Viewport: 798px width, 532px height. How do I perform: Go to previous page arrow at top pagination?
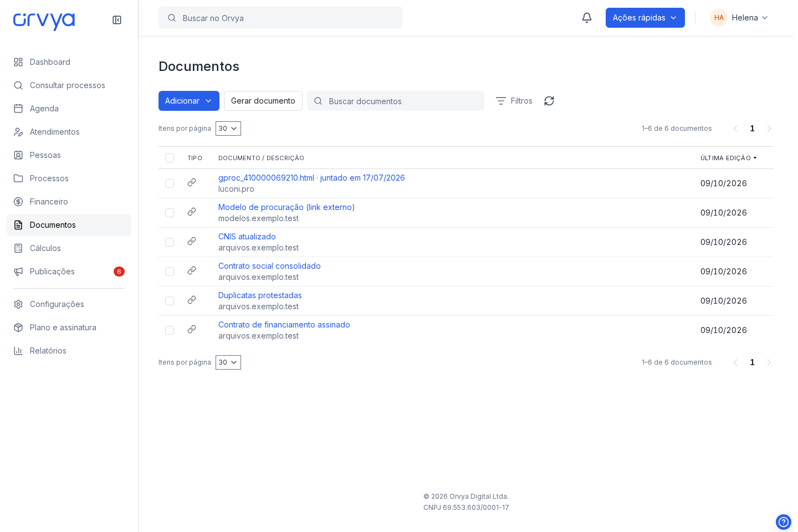coord(735,129)
